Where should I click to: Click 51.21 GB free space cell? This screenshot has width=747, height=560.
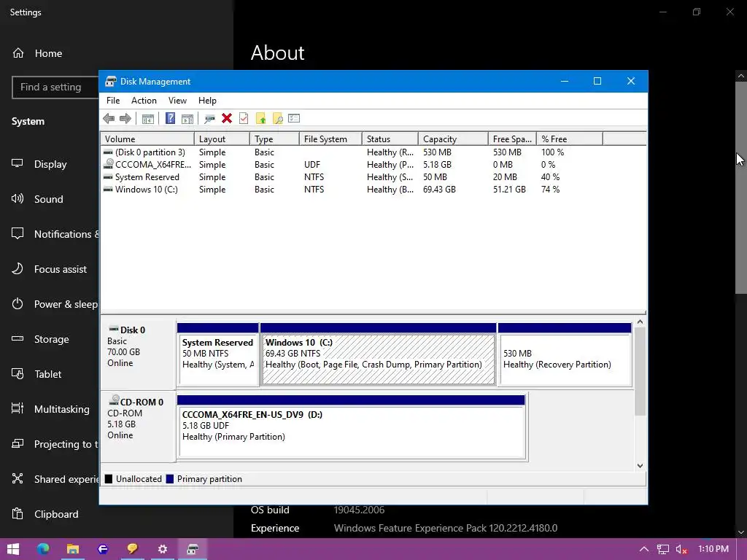tap(509, 190)
